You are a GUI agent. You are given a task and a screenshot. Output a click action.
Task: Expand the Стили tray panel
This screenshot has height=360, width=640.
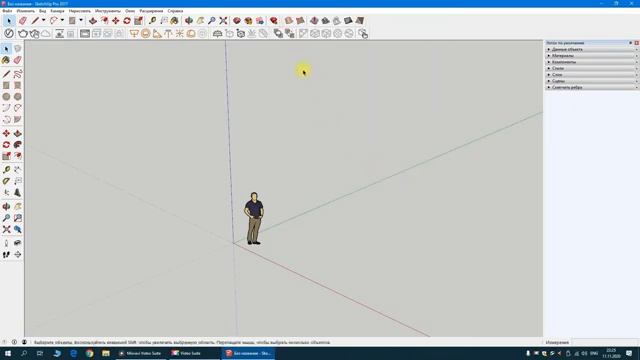pyautogui.click(x=592, y=69)
